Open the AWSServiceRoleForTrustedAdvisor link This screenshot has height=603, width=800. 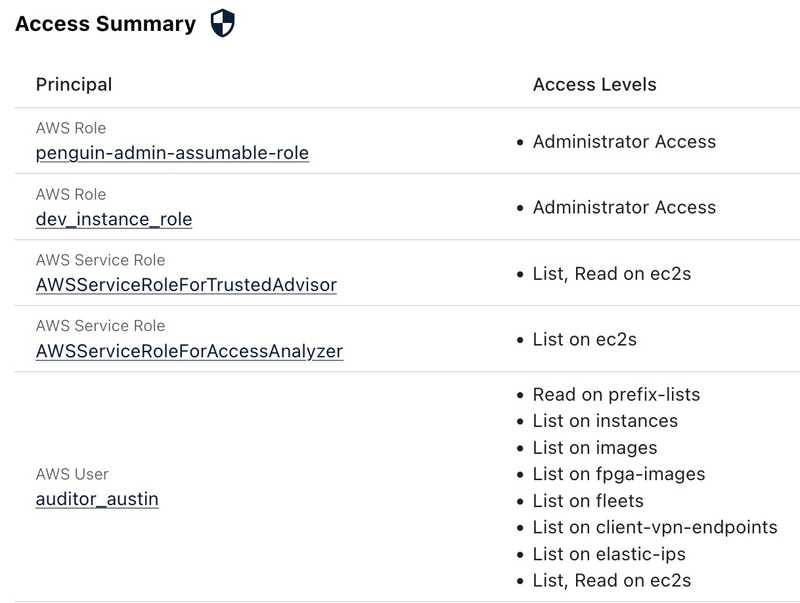(x=186, y=285)
